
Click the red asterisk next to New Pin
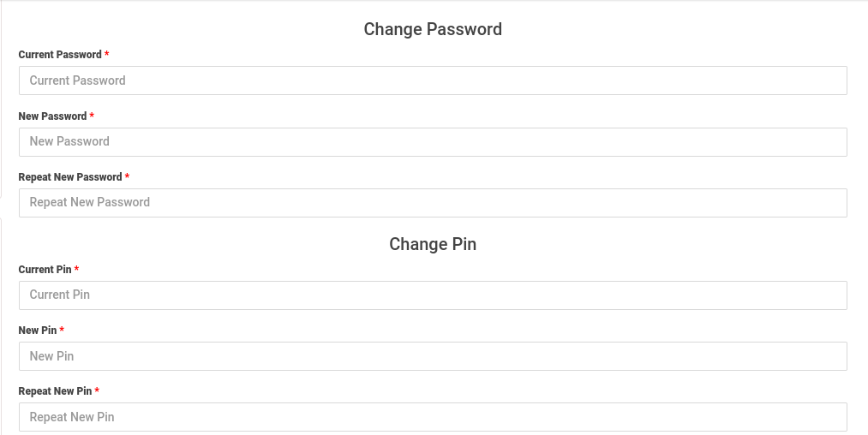[62, 330]
